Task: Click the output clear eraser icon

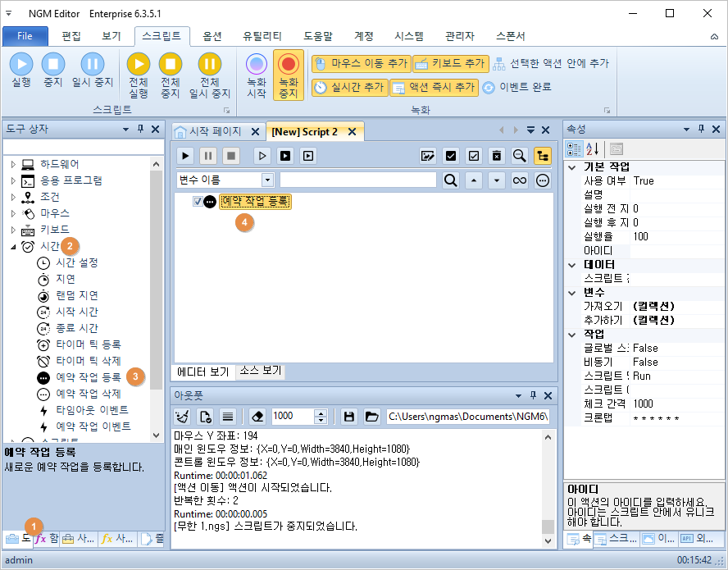Action: (257, 417)
